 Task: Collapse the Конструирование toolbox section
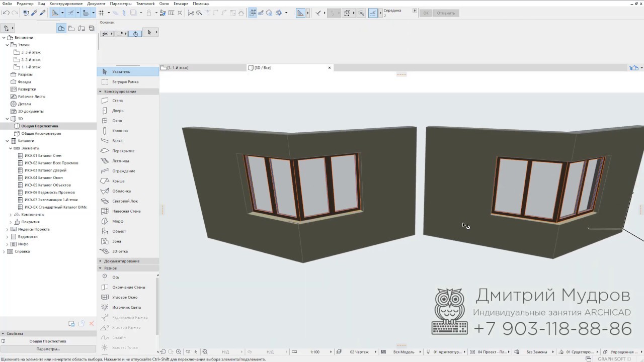pyautogui.click(x=100, y=92)
